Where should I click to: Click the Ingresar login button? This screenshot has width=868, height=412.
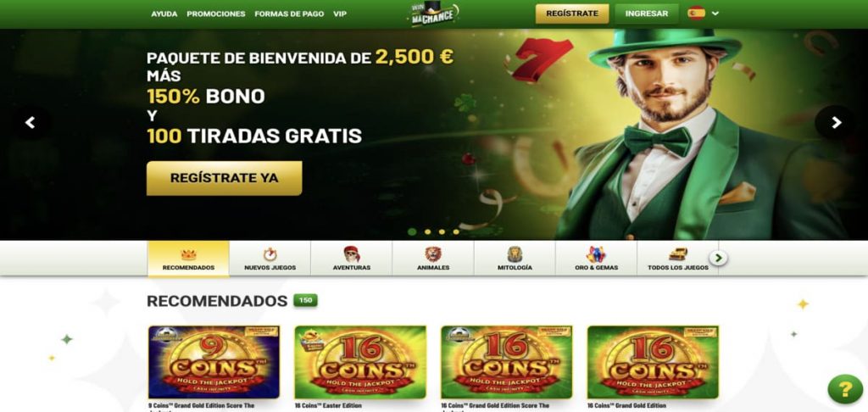[647, 14]
